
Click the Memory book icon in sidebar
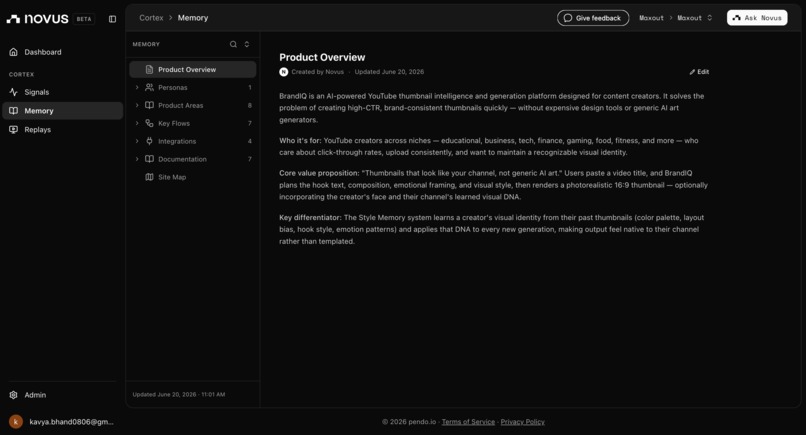[x=13, y=111]
